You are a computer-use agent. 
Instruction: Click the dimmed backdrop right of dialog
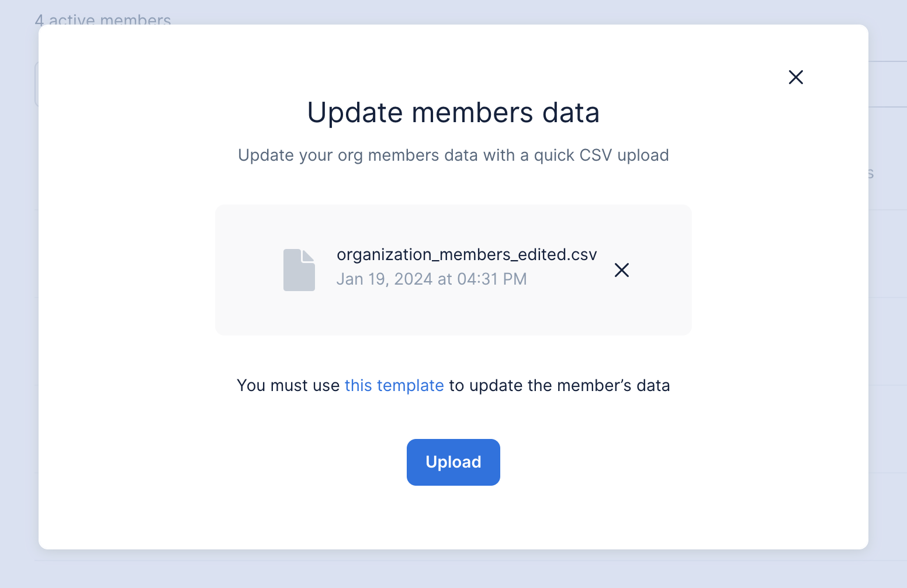[x=888, y=351]
